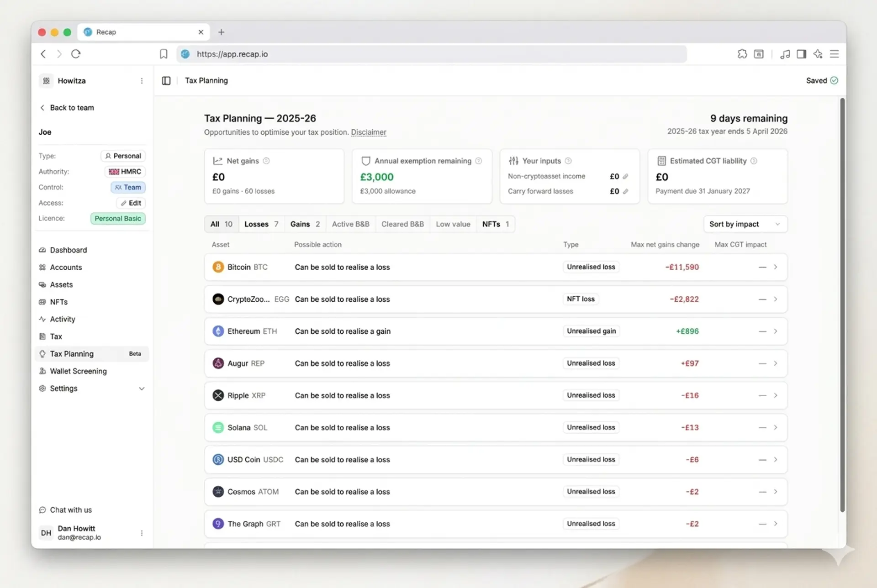
Task: Select the Low value filter tab
Action: click(453, 224)
